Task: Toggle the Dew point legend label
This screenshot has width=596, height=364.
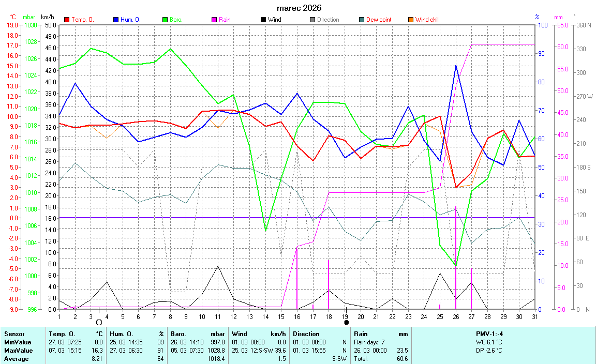Action: (x=379, y=20)
